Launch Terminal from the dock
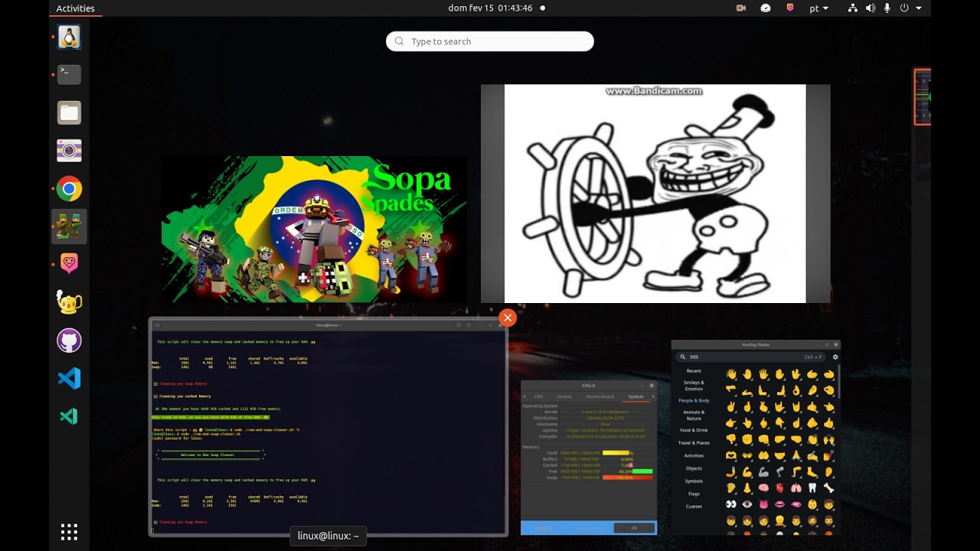The height and width of the screenshot is (551, 980). [x=69, y=74]
